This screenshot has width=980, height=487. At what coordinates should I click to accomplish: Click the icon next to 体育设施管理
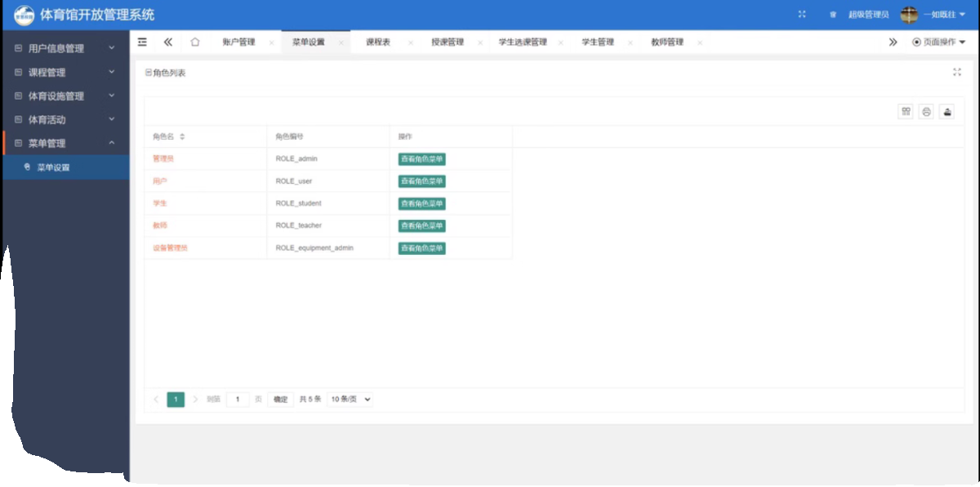18,96
